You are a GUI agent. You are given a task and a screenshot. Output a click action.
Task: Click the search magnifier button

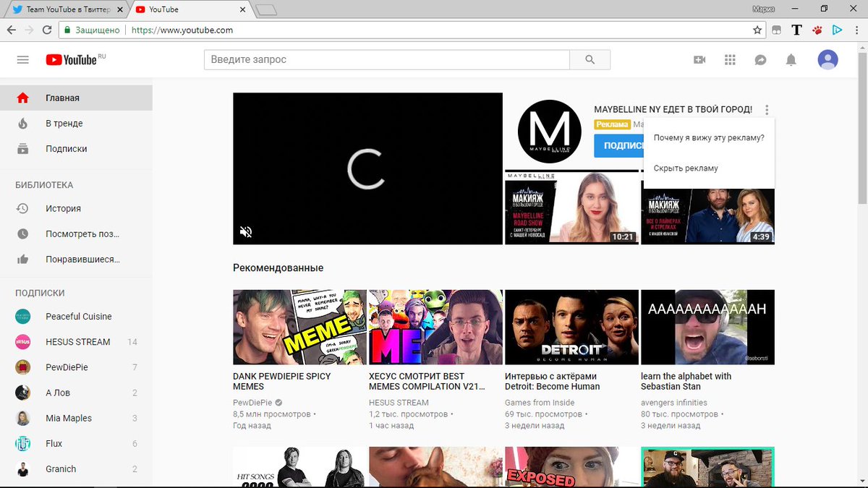coord(590,59)
